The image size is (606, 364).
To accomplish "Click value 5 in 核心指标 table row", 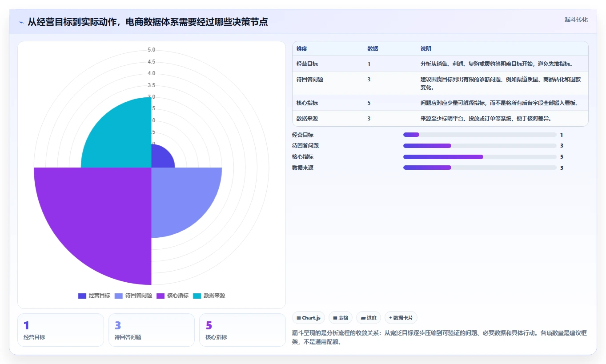I will (369, 103).
